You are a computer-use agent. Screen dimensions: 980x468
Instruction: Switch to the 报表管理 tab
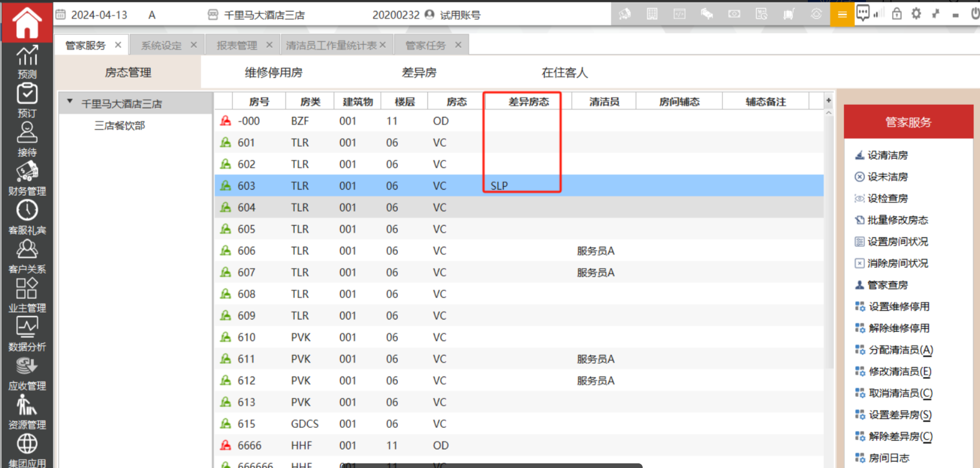237,45
